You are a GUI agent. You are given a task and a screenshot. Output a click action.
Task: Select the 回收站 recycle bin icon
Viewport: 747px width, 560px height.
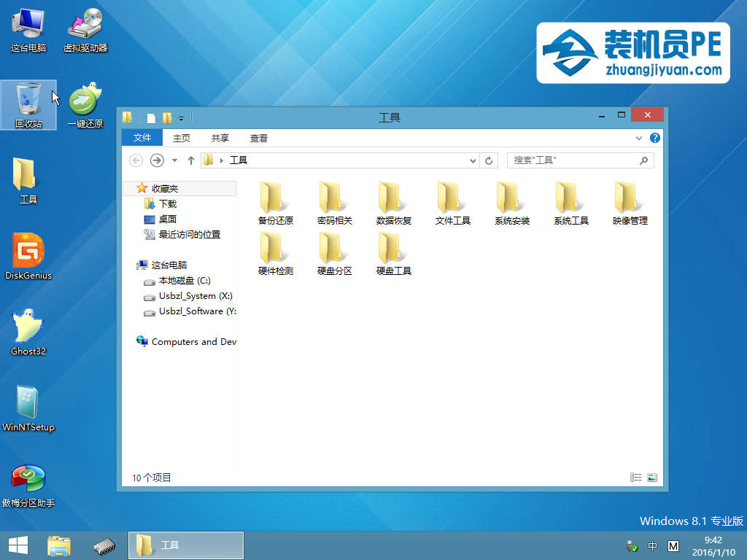(28, 106)
